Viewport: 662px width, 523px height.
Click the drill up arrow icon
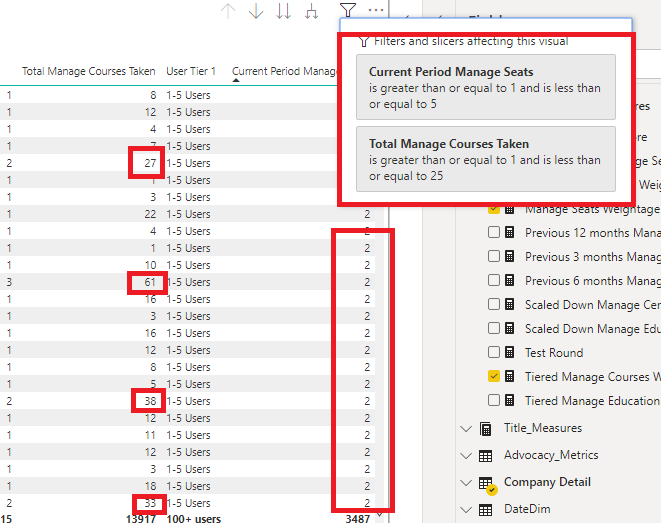[x=228, y=11]
